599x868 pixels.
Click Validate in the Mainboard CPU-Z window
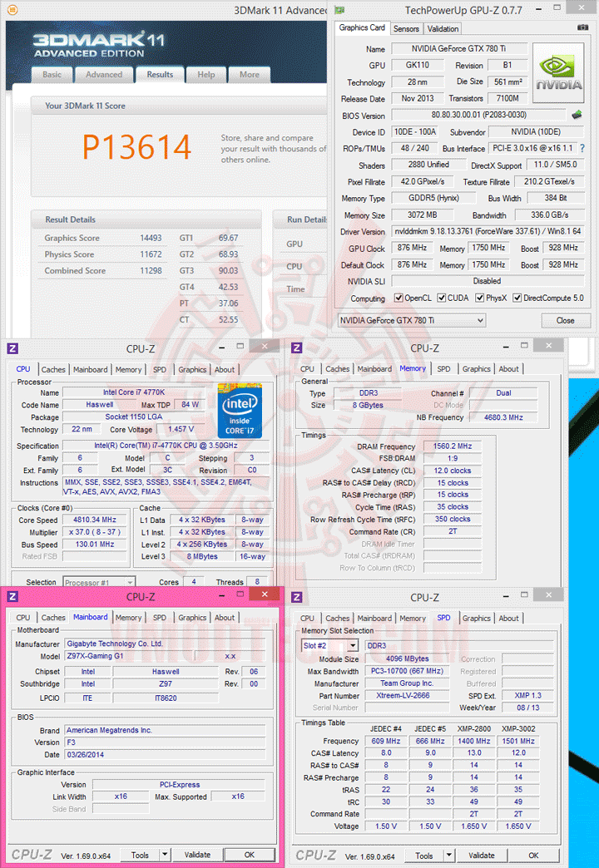coord(197,855)
